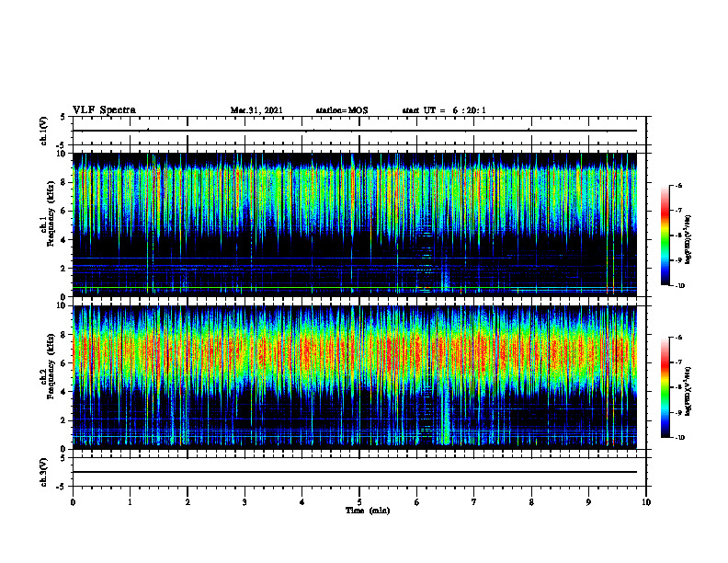Click the 3 tick on the time axis
The height and width of the screenshot is (563, 728).
[245, 502]
